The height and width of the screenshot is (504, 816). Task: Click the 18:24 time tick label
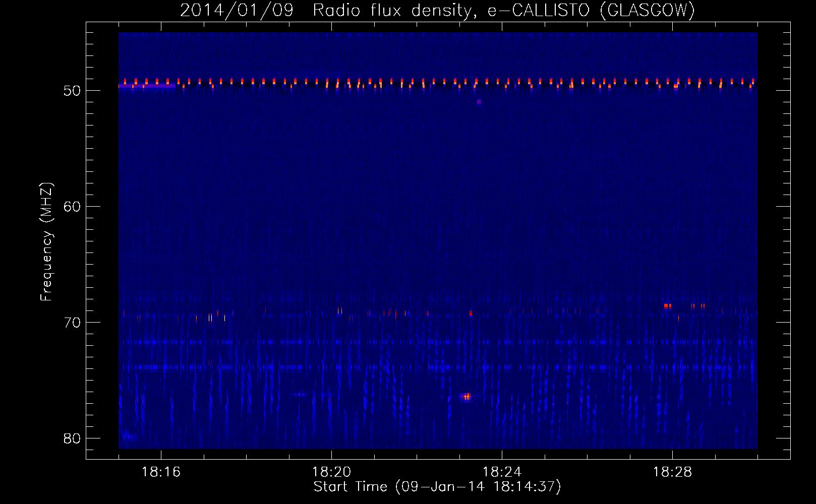(x=502, y=472)
